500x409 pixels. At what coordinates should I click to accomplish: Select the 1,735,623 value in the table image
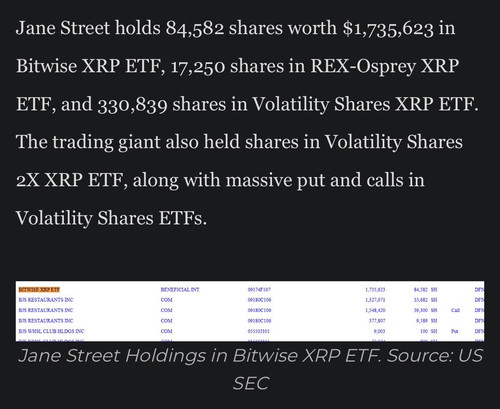(375, 290)
